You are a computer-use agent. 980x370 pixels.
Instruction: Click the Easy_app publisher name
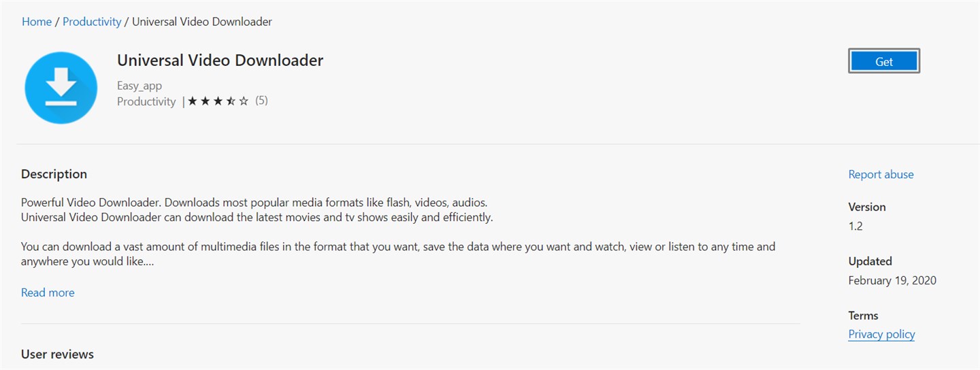click(140, 86)
